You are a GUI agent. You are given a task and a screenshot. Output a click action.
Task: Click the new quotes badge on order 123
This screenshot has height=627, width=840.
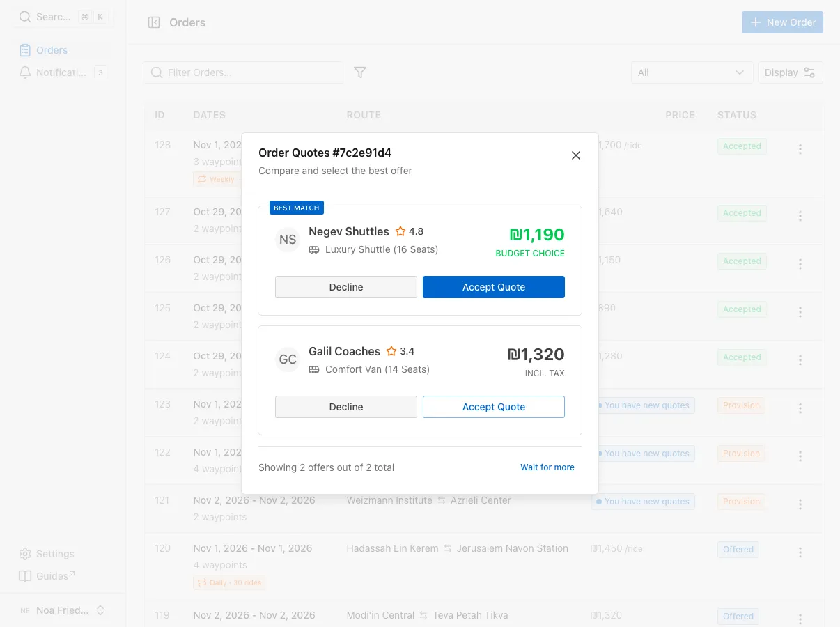click(646, 405)
